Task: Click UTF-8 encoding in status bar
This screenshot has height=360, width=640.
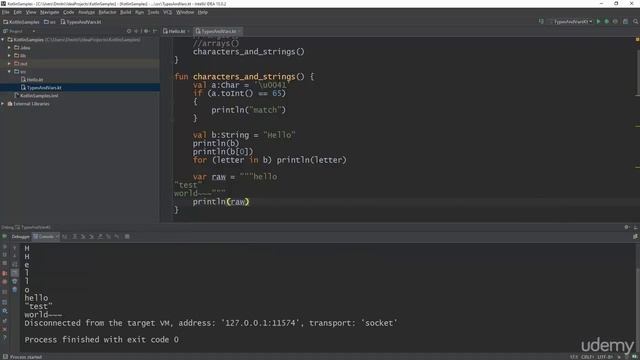Action: click(x=605, y=357)
